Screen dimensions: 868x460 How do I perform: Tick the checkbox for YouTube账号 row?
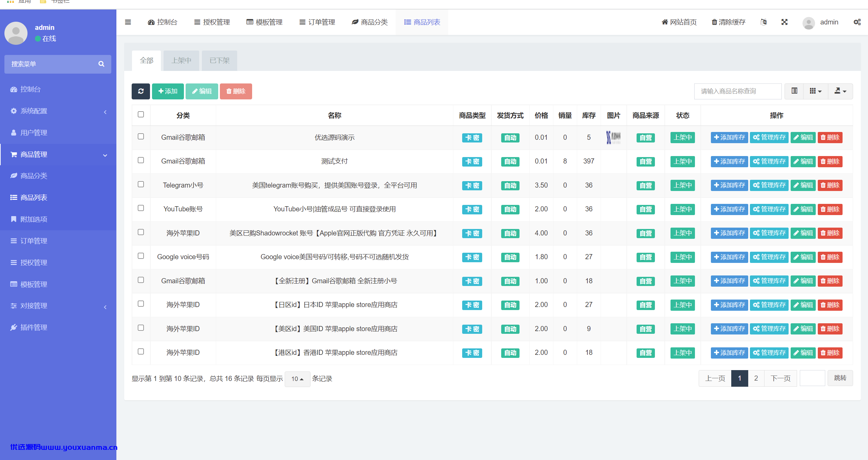point(141,208)
